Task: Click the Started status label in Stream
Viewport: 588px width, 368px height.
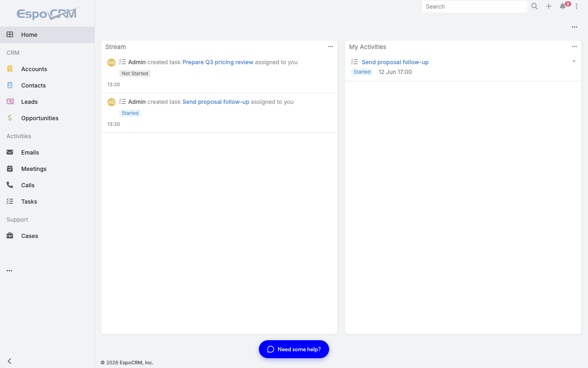Action: click(x=130, y=113)
